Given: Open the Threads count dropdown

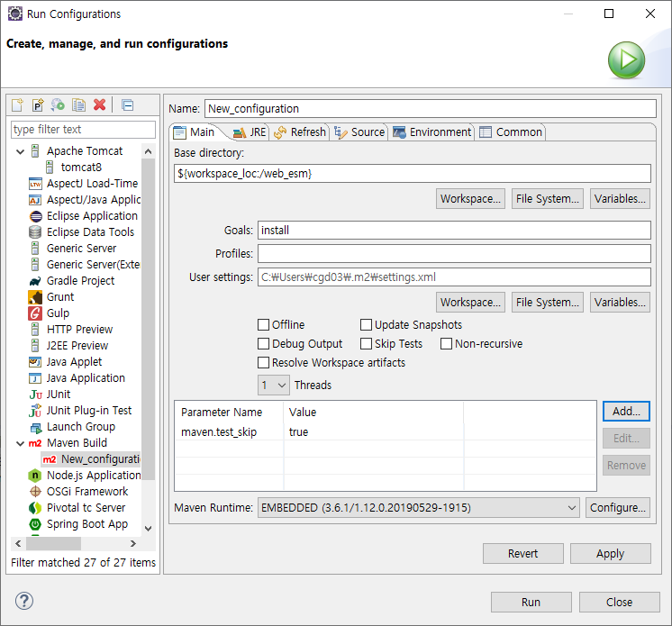Looking at the screenshot, I should coord(274,386).
